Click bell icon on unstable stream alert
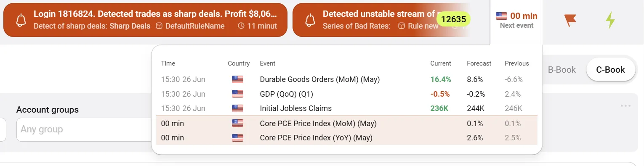This screenshot has width=644, height=166. point(310,20)
